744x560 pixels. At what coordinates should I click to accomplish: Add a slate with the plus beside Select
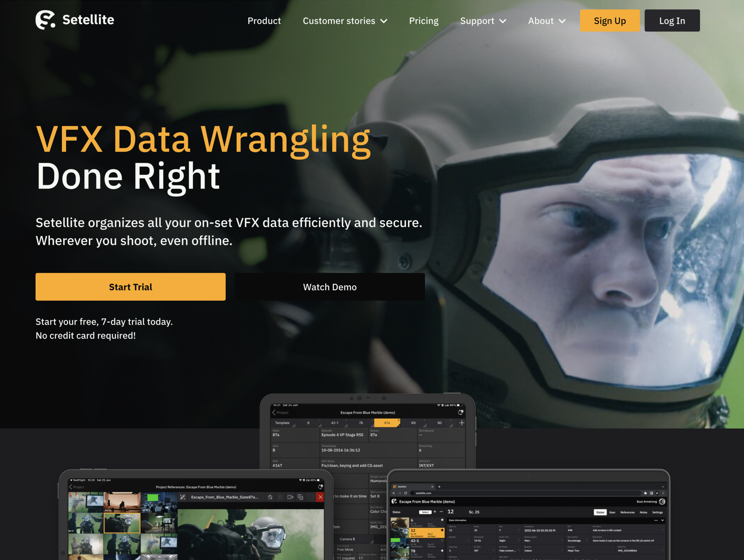click(x=435, y=512)
